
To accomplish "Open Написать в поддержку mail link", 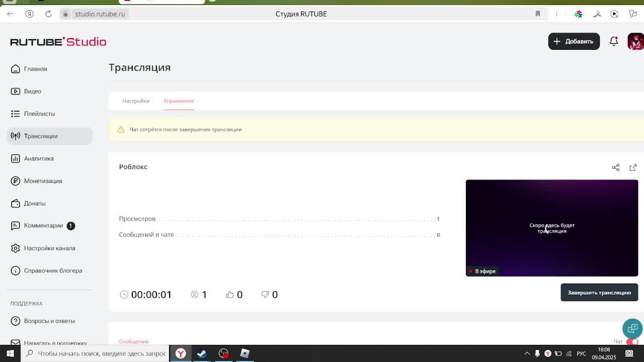I will pos(49,343).
